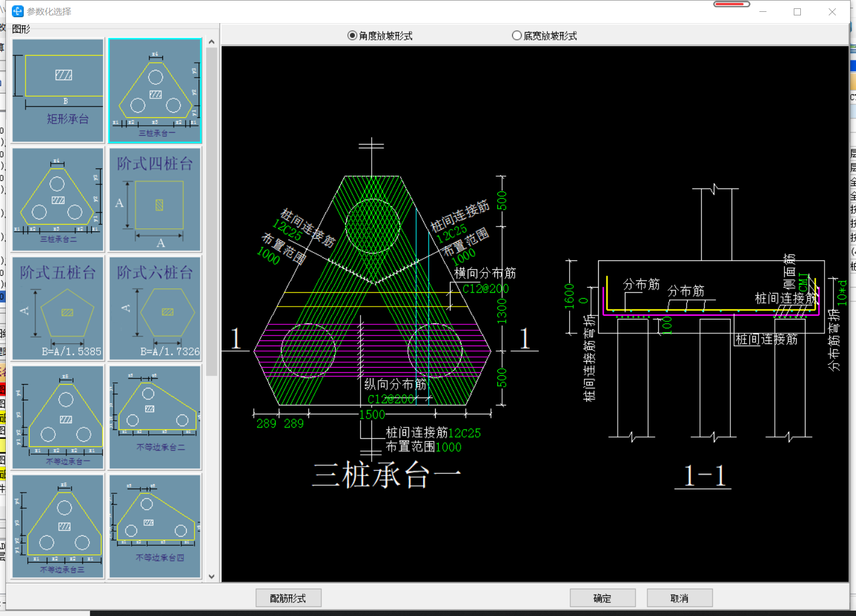856x616 pixels.
Task: Pick the 不等边承台一 thumbnail
Action: pos(58,417)
